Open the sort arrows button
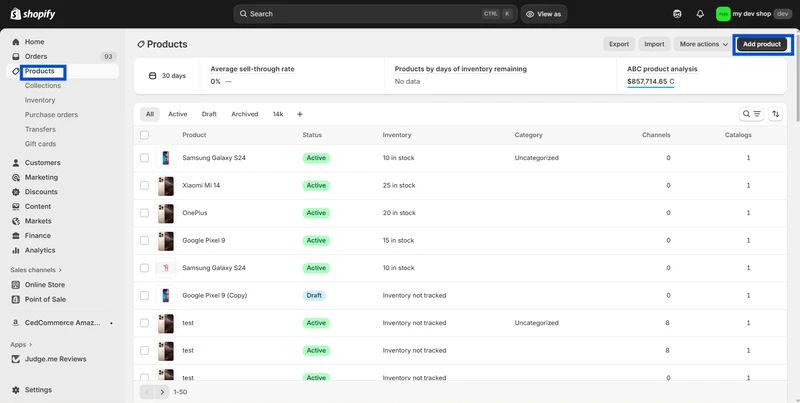Viewport: 800px width, 403px height. pos(776,114)
